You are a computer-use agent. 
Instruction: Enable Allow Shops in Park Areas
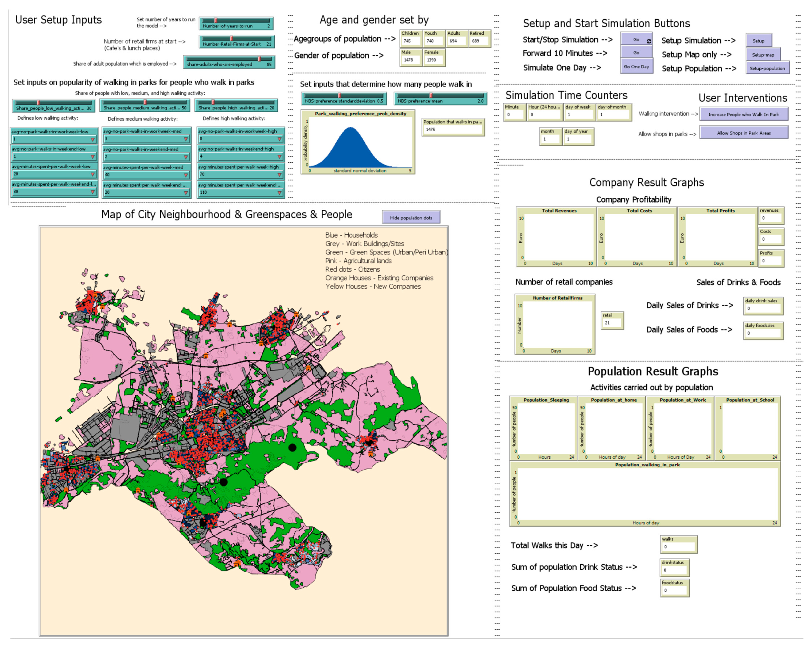click(x=743, y=133)
